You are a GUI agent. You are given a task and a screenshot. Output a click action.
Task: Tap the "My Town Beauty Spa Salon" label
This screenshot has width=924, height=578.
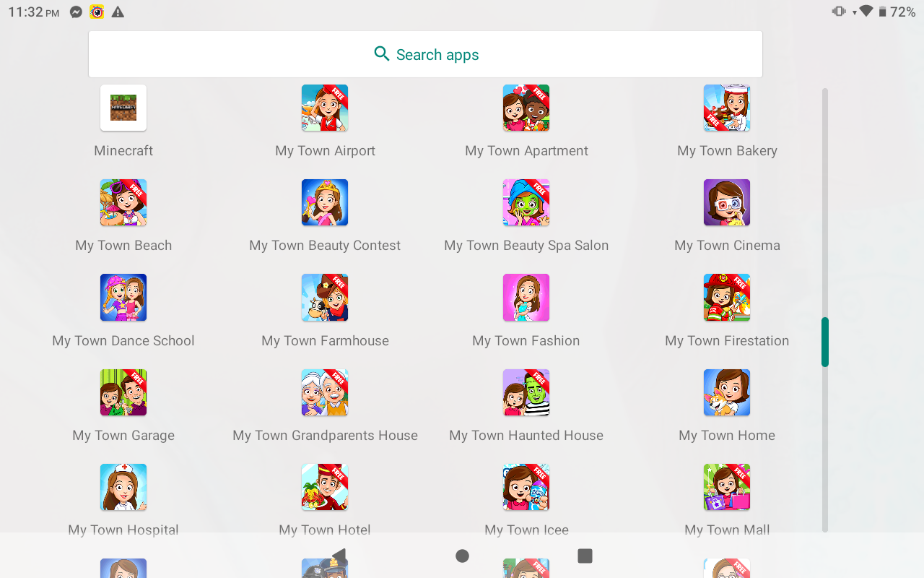tap(526, 246)
